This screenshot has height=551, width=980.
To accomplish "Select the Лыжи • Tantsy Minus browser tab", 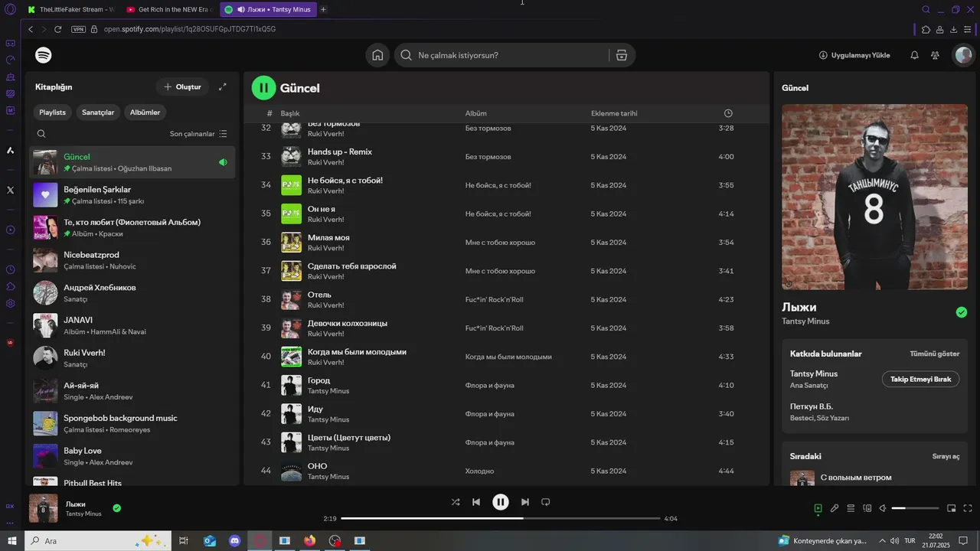I will coord(268,9).
